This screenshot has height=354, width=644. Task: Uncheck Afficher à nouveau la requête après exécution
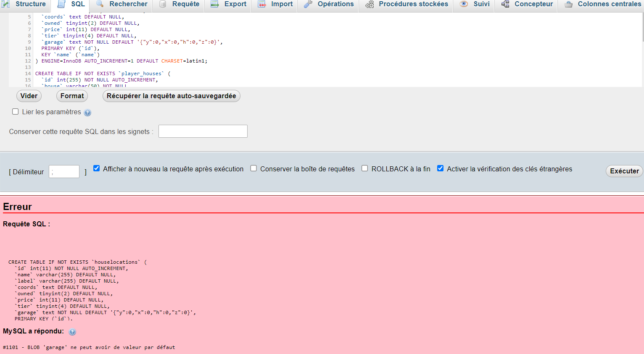pyautogui.click(x=96, y=168)
